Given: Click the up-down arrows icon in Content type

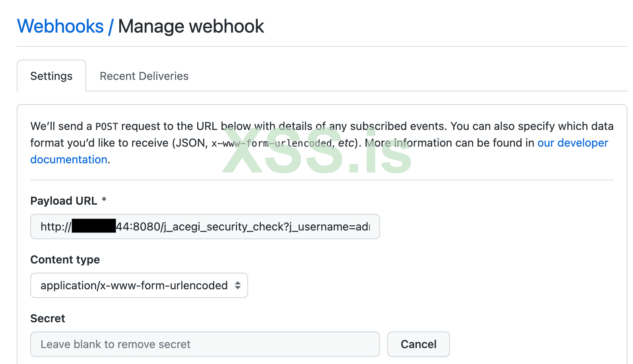Looking at the screenshot, I should pos(238,285).
